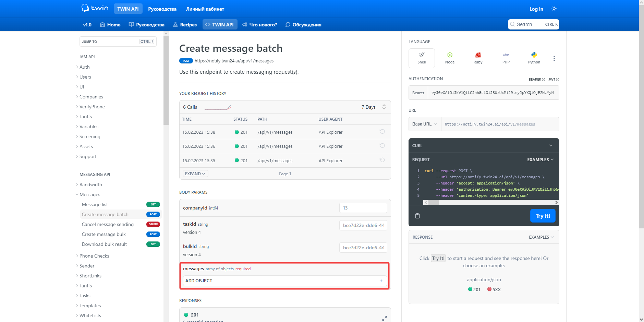Open Личный кабинет top tab
644x322 pixels.
pyautogui.click(x=205, y=9)
